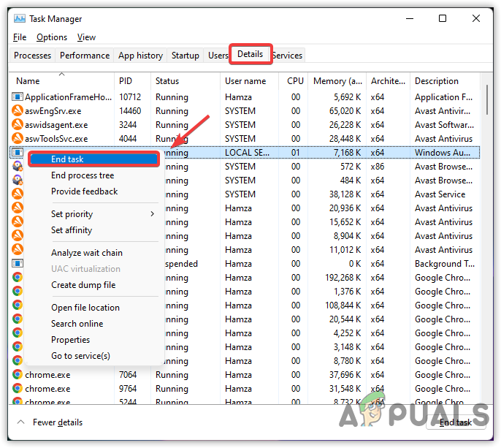Click icon of the 3,148 K Chrome row
Screen dimensions: 501x448
[18, 346]
